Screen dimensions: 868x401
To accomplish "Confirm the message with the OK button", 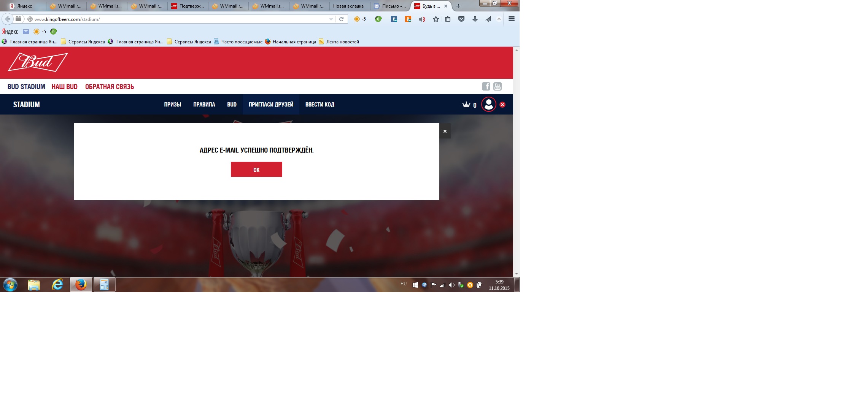I will click(x=256, y=169).
